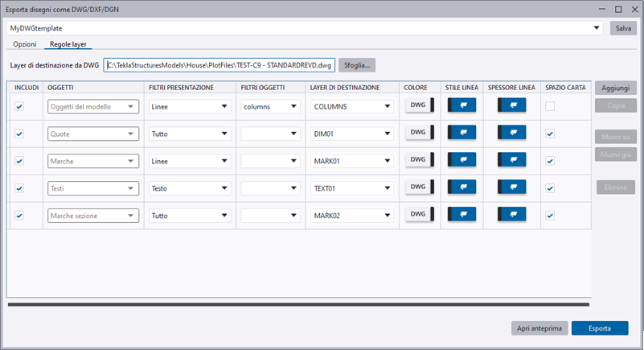Switch to the Opzioni tab

click(24, 44)
